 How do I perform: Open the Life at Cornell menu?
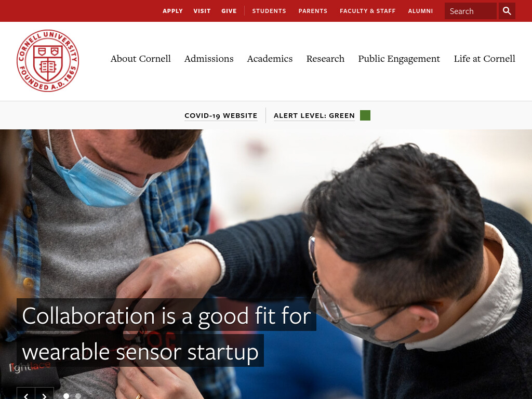tap(485, 59)
